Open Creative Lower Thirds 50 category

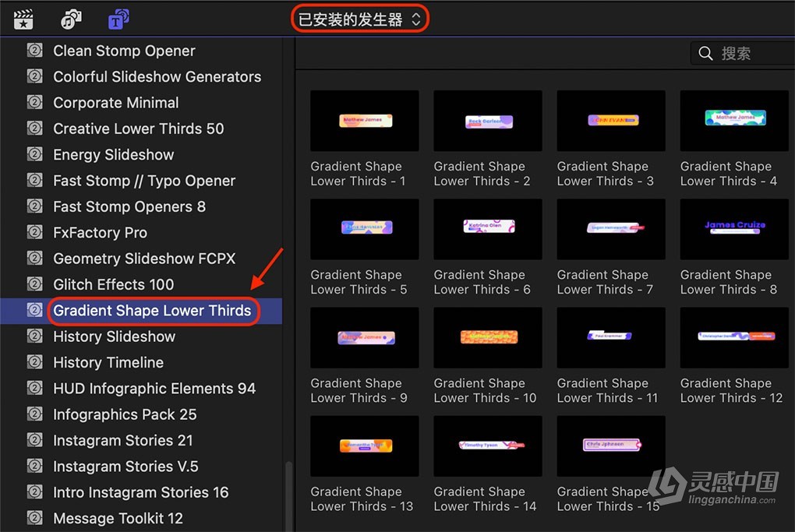coord(139,129)
